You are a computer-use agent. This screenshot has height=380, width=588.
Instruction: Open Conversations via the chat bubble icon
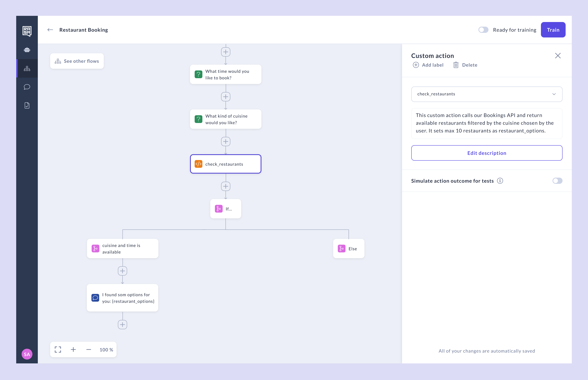[x=27, y=87]
